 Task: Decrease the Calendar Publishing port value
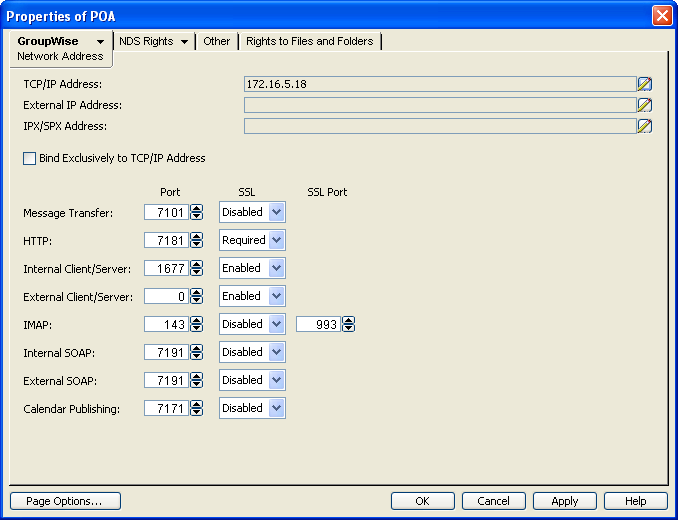click(x=197, y=412)
